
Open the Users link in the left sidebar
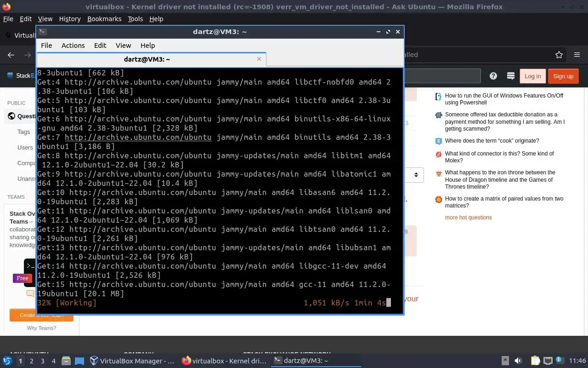click(x=25, y=148)
